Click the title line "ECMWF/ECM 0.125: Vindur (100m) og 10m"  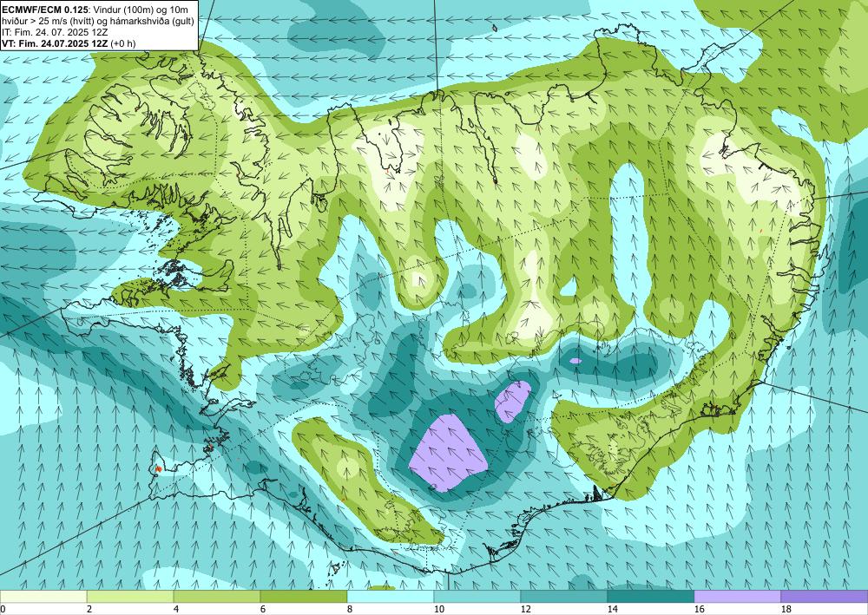(95, 10)
